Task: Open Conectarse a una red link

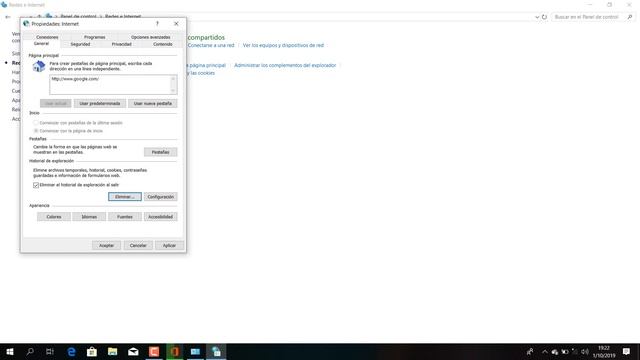Action: click(211, 45)
